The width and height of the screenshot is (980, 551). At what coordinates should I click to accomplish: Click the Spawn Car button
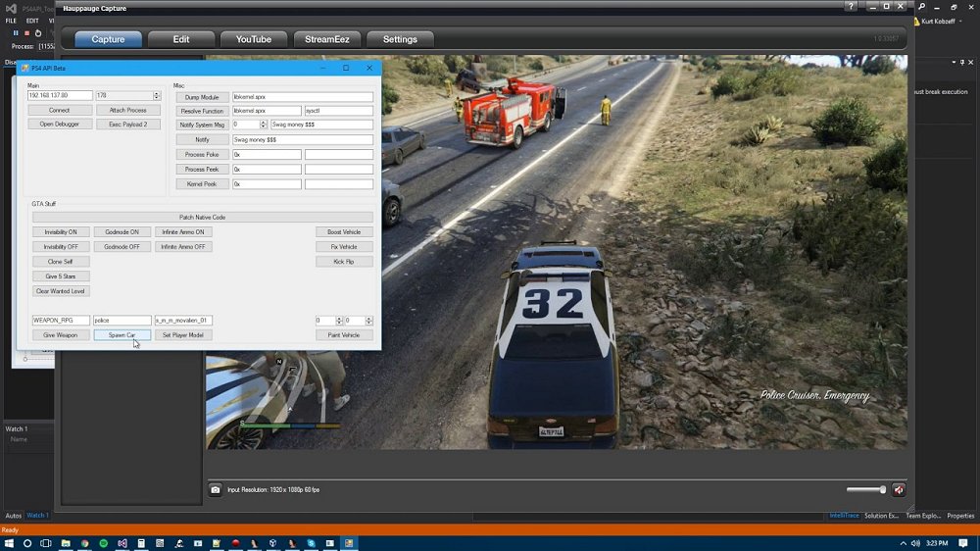click(x=122, y=335)
